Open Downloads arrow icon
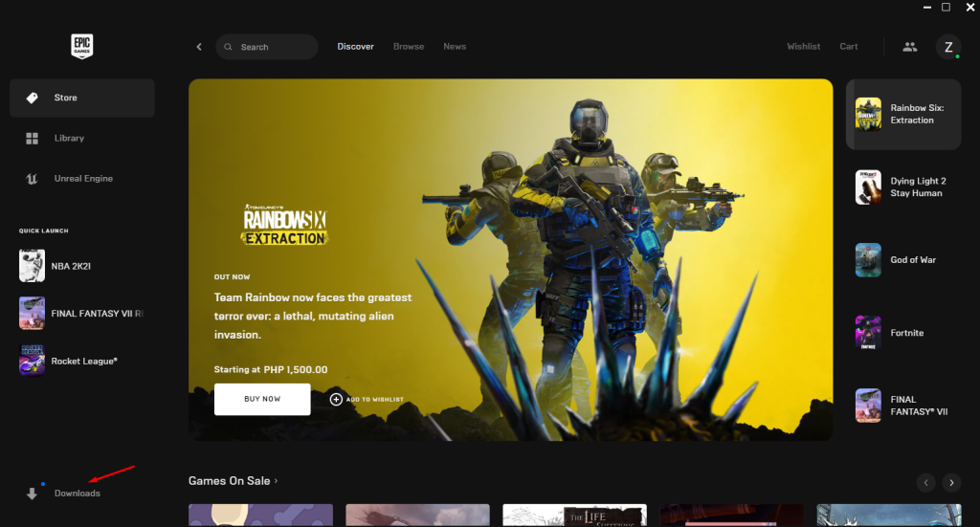Viewport: 980px width, 527px height. (x=32, y=494)
